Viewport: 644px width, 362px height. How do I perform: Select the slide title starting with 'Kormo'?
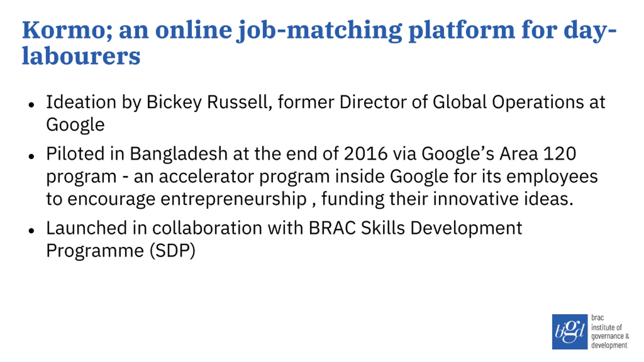(x=319, y=42)
